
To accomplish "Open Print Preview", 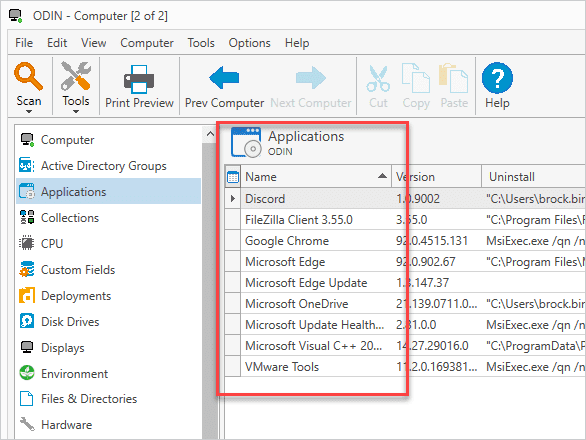I will tap(139, 87).
